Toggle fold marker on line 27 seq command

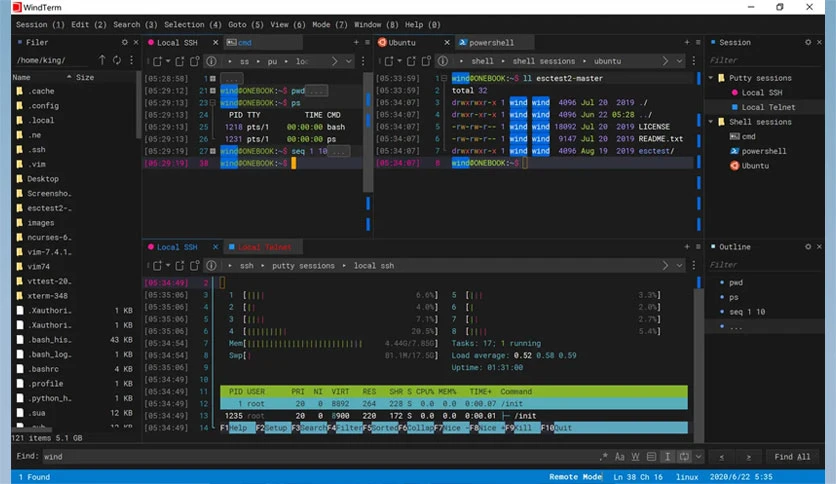(x=213, y=151)
